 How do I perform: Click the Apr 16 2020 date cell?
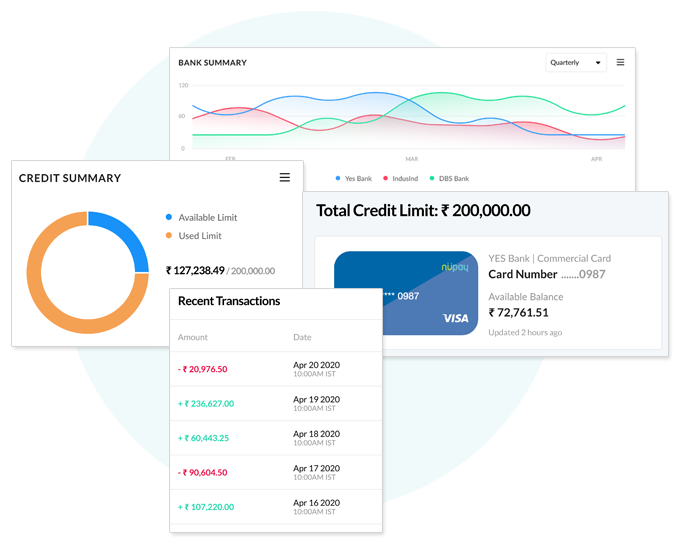click(x=316, y=507)
